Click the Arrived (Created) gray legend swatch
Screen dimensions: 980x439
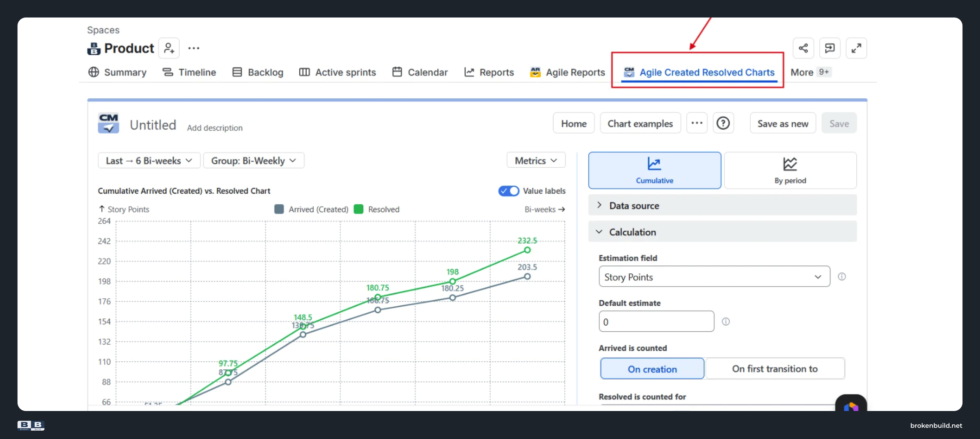point(279,209)
